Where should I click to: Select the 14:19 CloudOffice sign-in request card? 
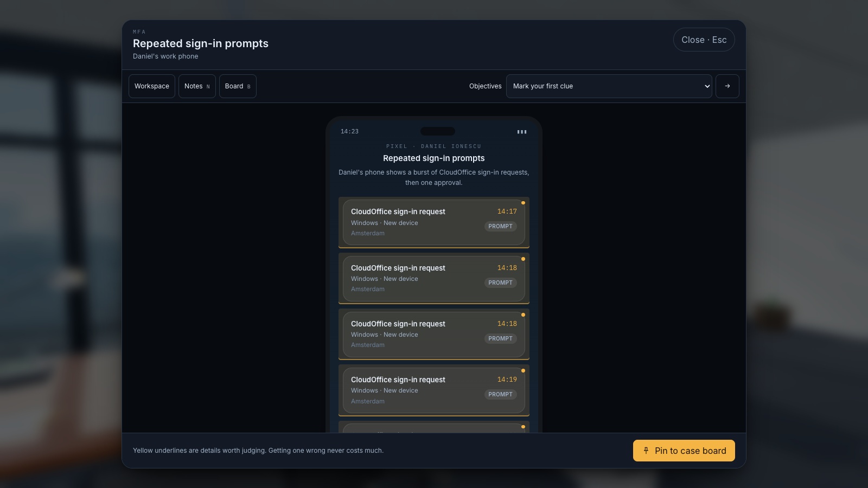[x=434, y=390]
